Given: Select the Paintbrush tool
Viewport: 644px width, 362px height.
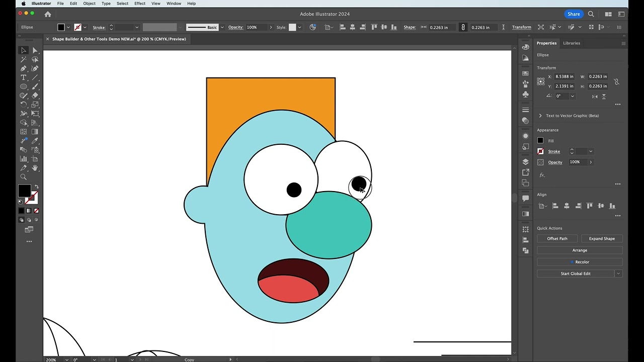Looking at the screenshot, I should coord(35,86).
